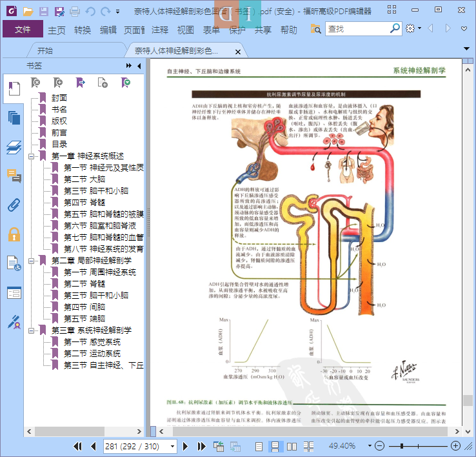Click the Save As icon with pencil
Screen dimensions: 476x457
click(59, 12)
